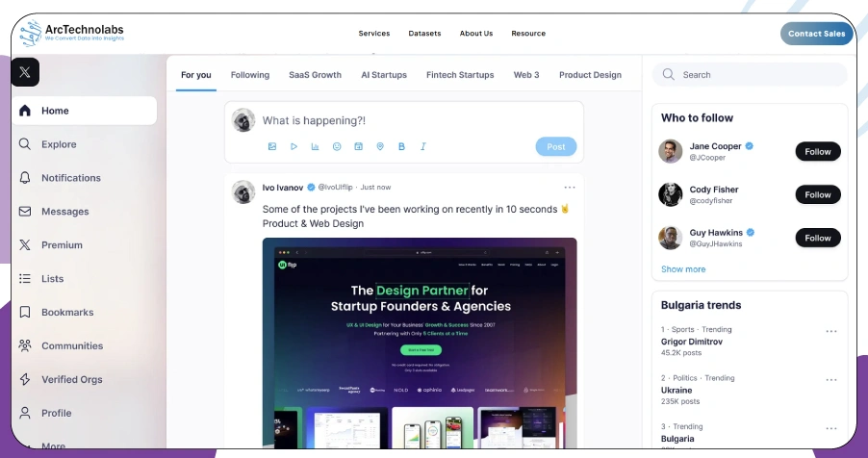
Task: Switch to the Fintech Startups tab
Action: 460,75
